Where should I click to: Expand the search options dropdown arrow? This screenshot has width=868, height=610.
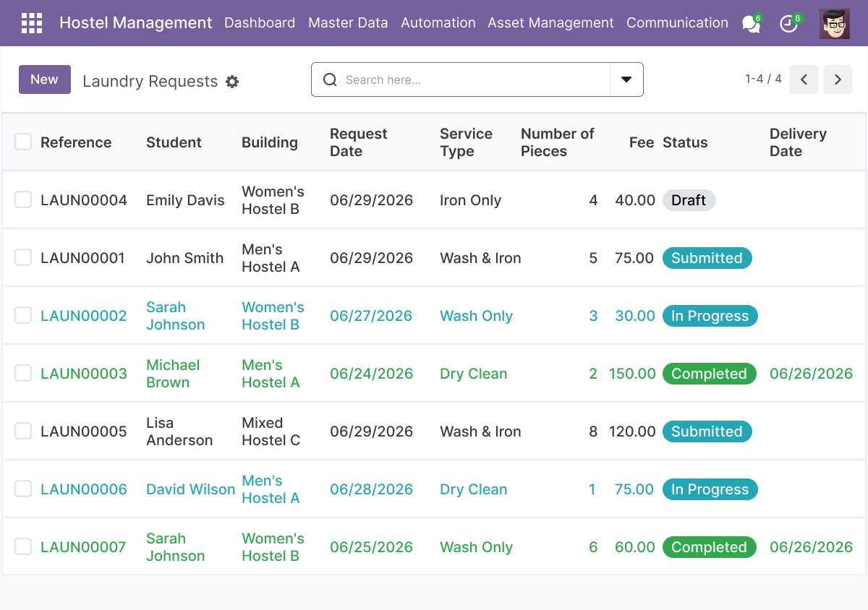point(626,80)
